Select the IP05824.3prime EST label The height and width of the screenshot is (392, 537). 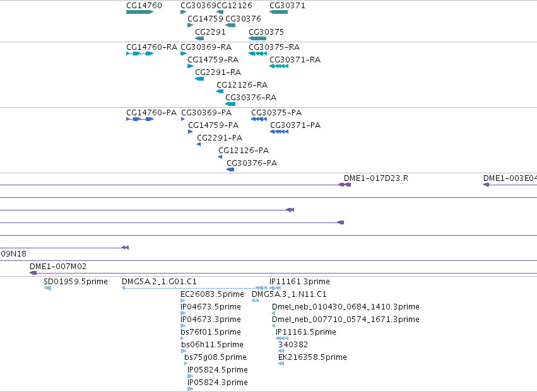218,383
